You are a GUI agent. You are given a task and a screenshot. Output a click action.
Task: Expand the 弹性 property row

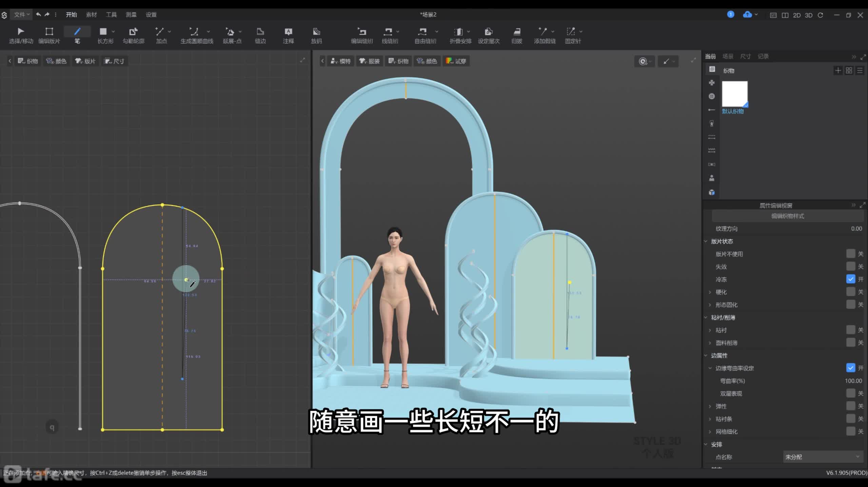click(710, 406)
